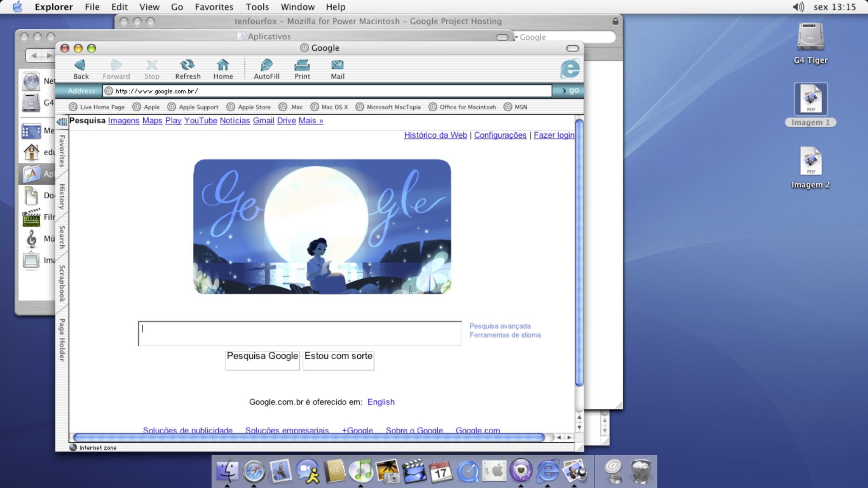The height and width of the screenshot is (488, 868).
Task: Open iMovie clapperboard in Dock
Action: [415, 471]
